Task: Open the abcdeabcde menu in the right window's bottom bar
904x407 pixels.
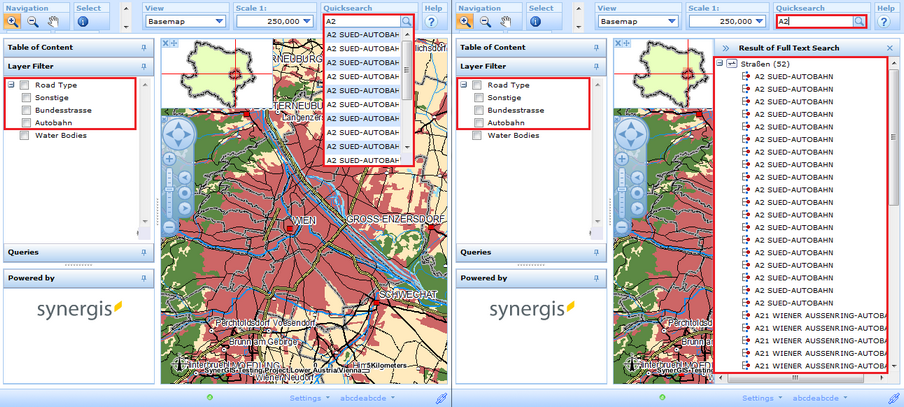Action: tap(817, 398)
